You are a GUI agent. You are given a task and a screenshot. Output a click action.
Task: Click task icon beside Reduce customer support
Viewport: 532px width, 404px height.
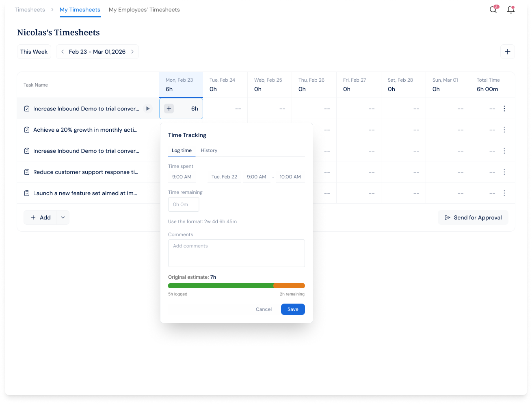27,172
